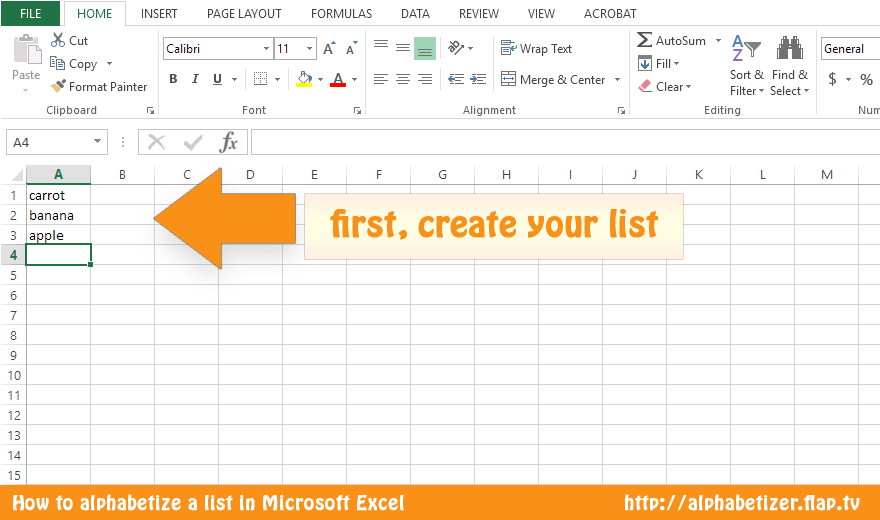Image resolution: width=880 pixels, height=520 pixels.
Task: Switch to the PAGE LAYOUT tab
Action: (x=244, y=13)
